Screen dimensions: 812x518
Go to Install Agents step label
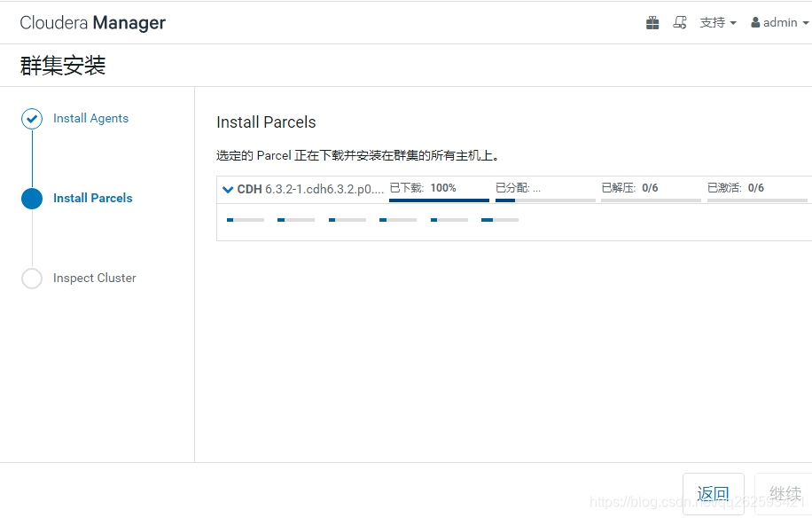pos(90,119)
